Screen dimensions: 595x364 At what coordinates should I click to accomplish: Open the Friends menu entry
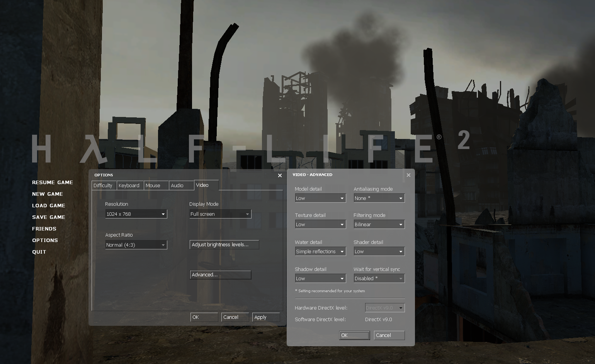click(44, 229)
